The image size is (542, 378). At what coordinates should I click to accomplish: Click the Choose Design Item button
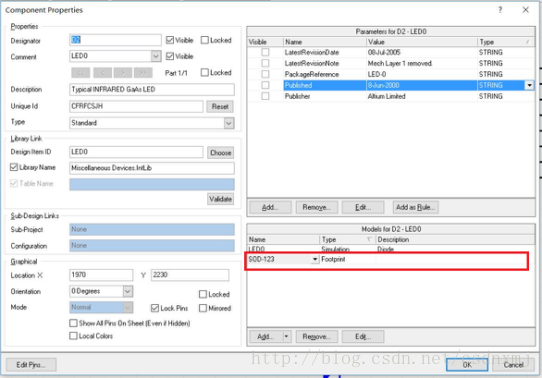(x=221, y=152)
